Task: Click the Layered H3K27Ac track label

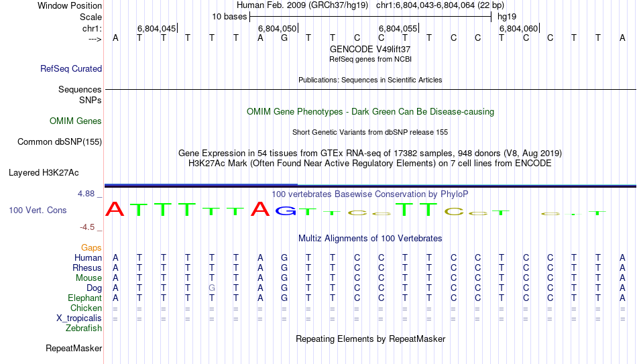Action: [44, 173]
